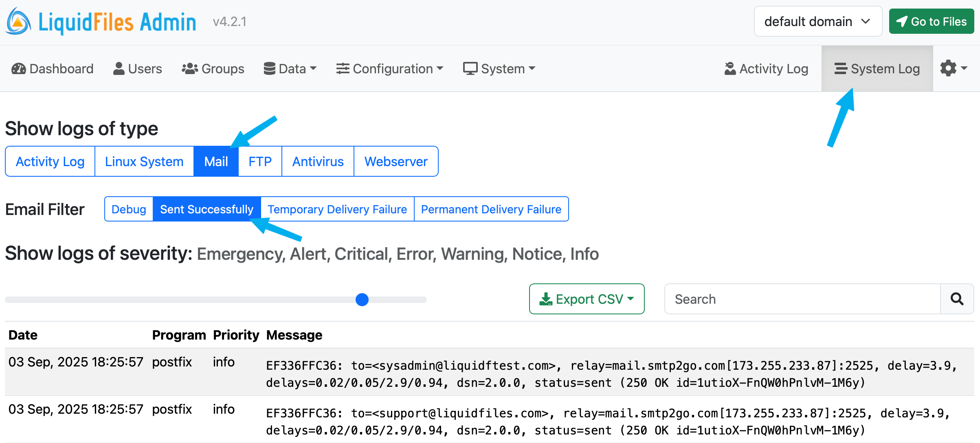This screenshot has width=980, height=443.
Task: Click the Export CSV button
Action: tap(587, 298)
